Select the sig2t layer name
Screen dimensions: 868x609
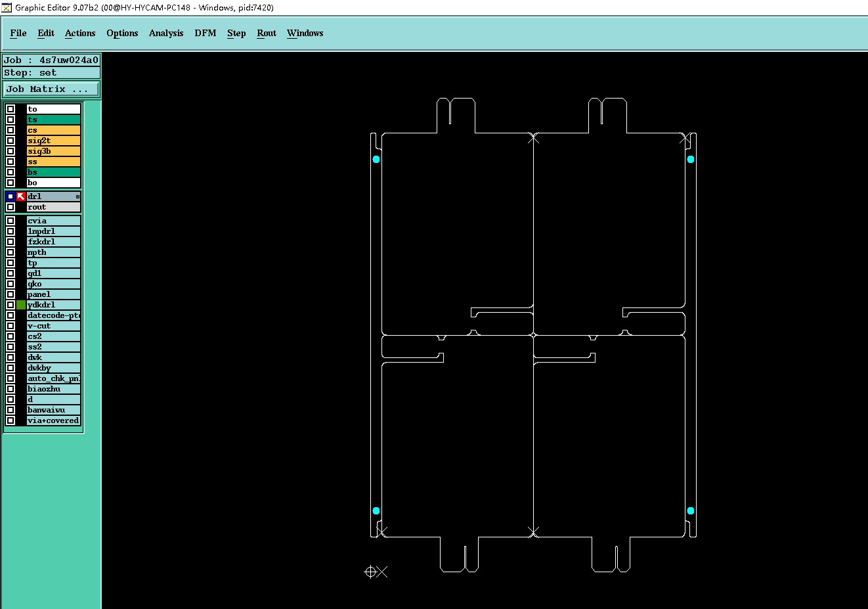pyautogui.click(x=54, y=141)
